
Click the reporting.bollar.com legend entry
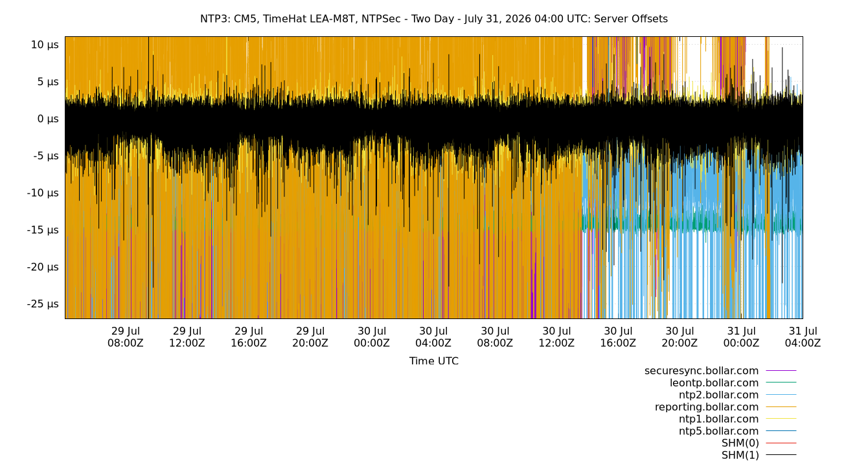click(707, 407)
